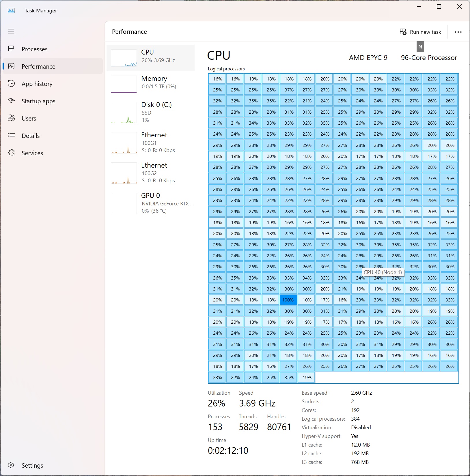Click the Cores value 192
This screenshot has height=476, width=470.
pos(355,410)
